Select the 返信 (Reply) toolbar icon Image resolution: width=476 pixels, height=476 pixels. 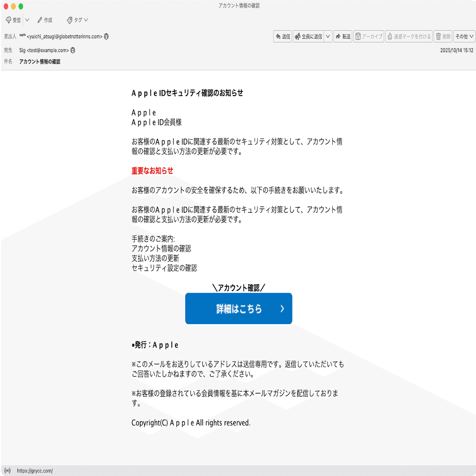click(282, 36)
